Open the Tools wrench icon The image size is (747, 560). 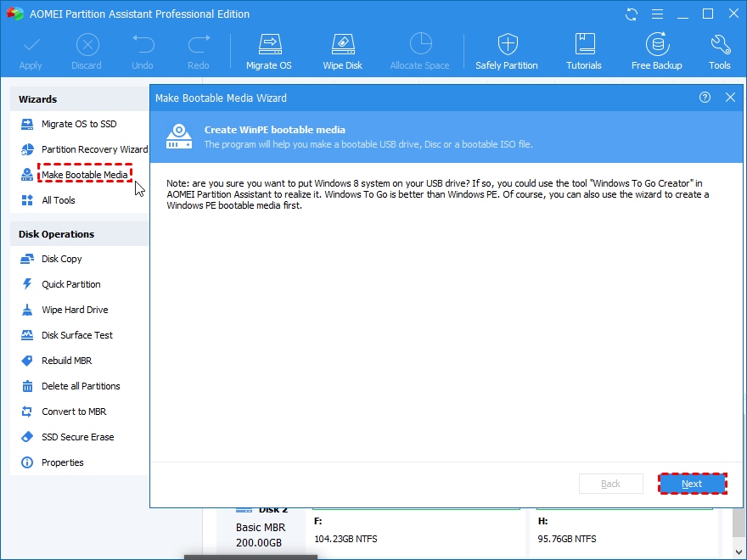tap(719, 52)
